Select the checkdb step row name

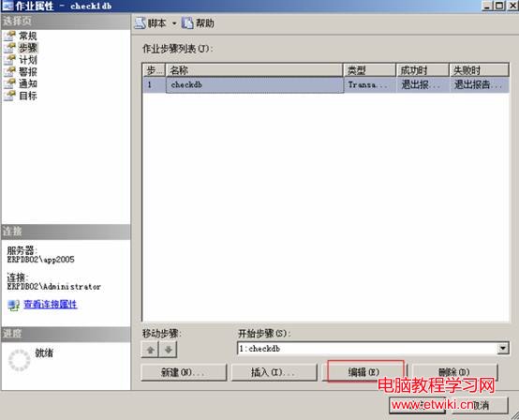(x=254, y=84)
